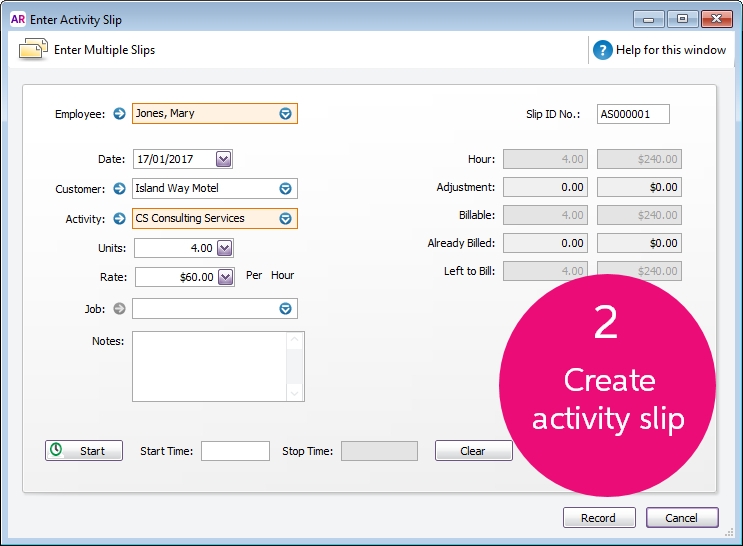Click the AR application icon in title bar

(18, 19)
